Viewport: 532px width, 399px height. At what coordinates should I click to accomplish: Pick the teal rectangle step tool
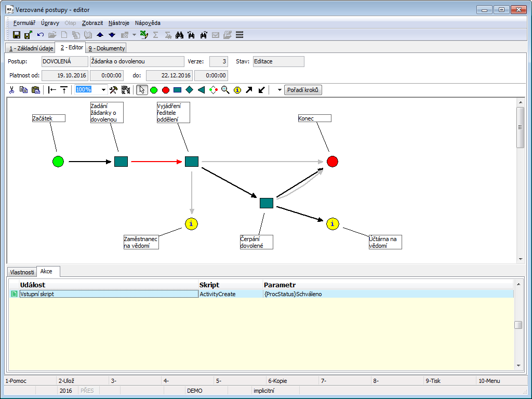click(x=178, y=90)
